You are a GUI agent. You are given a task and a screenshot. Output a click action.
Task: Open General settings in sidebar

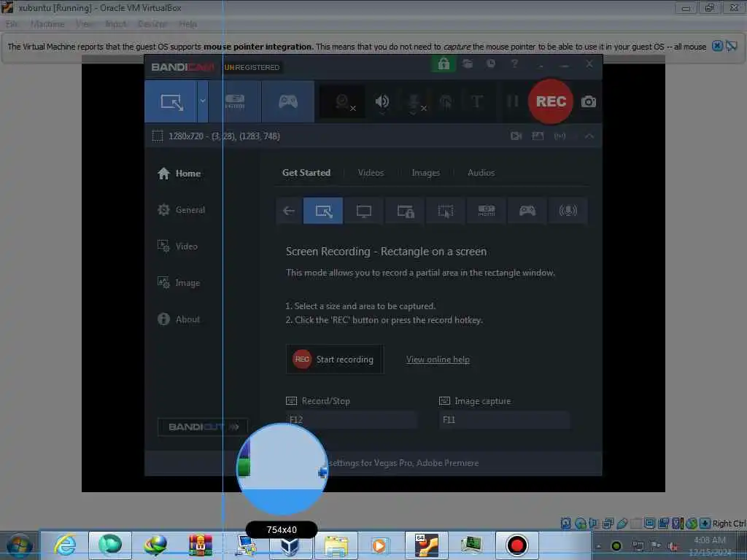pos(182,210)
